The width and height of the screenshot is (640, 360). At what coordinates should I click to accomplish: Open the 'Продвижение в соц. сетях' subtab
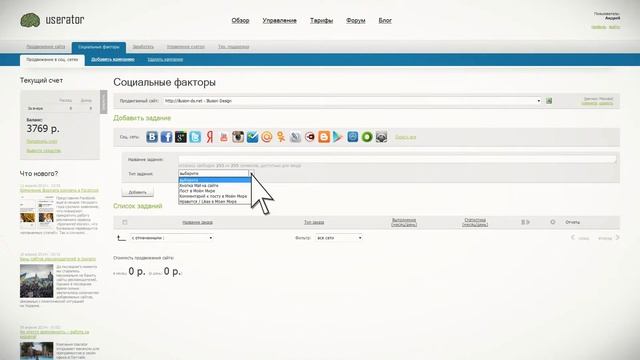[52, 60]
